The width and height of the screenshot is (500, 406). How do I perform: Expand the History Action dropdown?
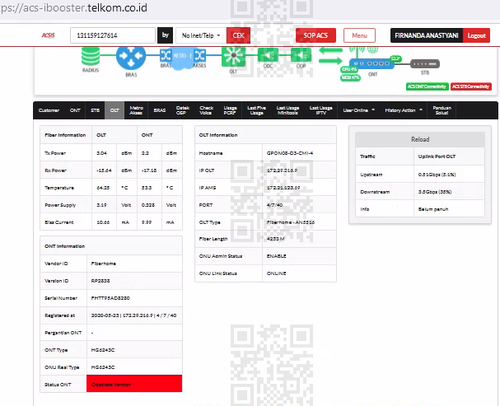pos(403,110)
